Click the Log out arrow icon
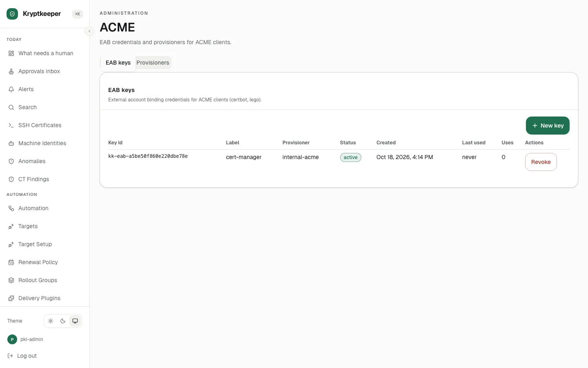Image resolution: width=588 pixels, height=368 pixels. point(10,356)
